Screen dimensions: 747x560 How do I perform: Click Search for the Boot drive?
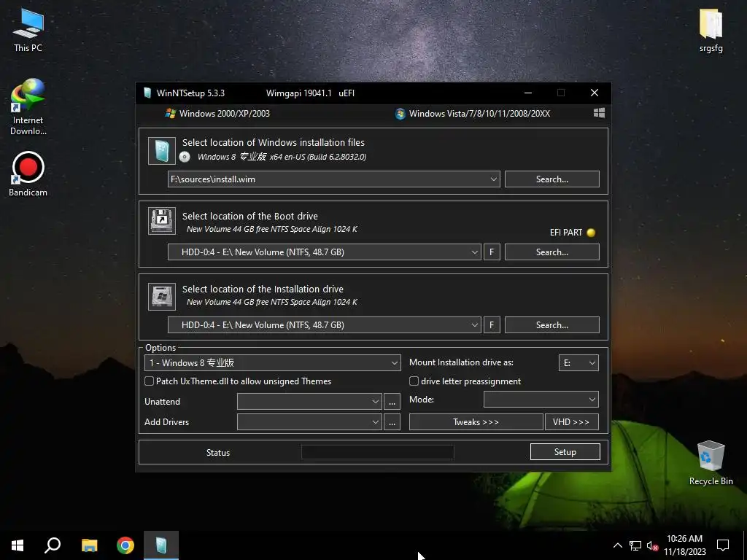point(551,252)
